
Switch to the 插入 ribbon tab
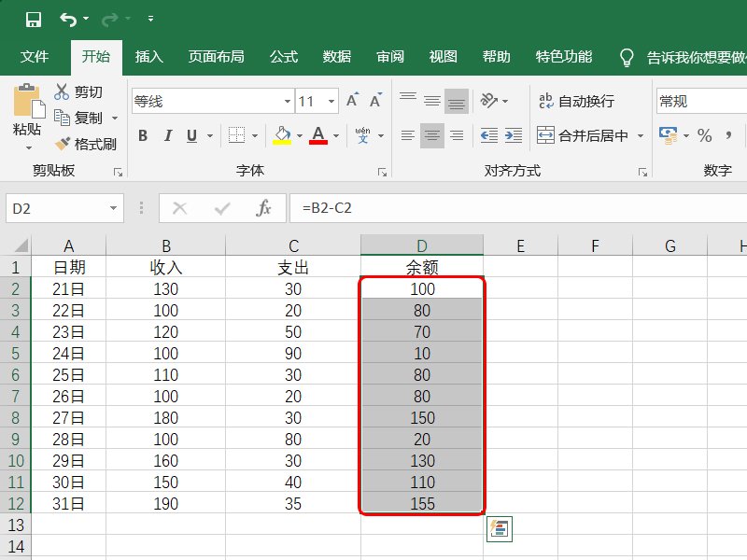pyautogui.click(x=149, y=56)
